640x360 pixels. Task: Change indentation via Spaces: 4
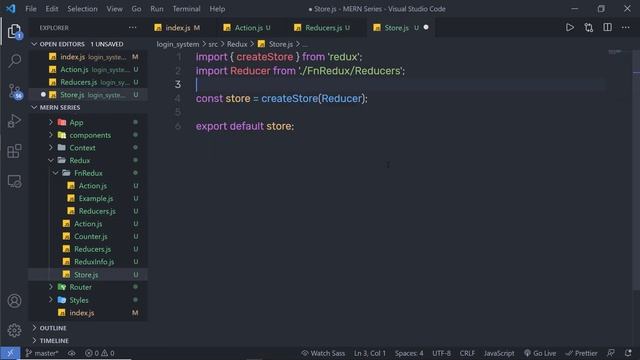pyautogui.click(x=409, y=353)
